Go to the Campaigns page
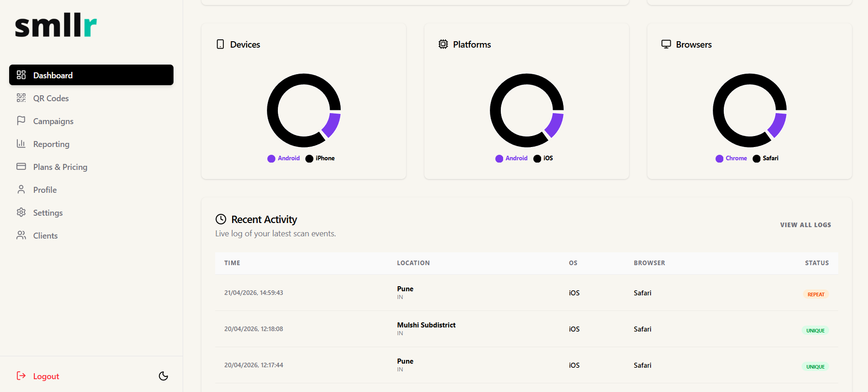Screen dimensions: 868x392 [91, 121]
